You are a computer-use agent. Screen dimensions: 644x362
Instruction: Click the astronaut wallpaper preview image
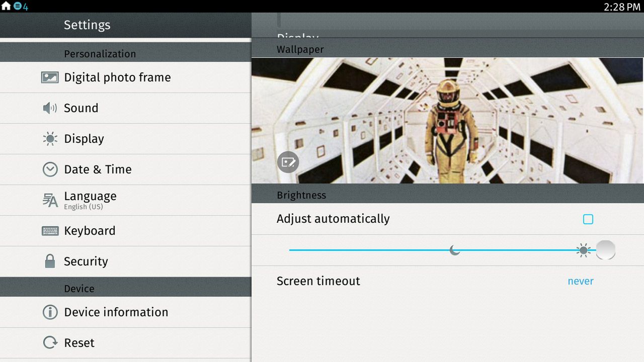448,121
